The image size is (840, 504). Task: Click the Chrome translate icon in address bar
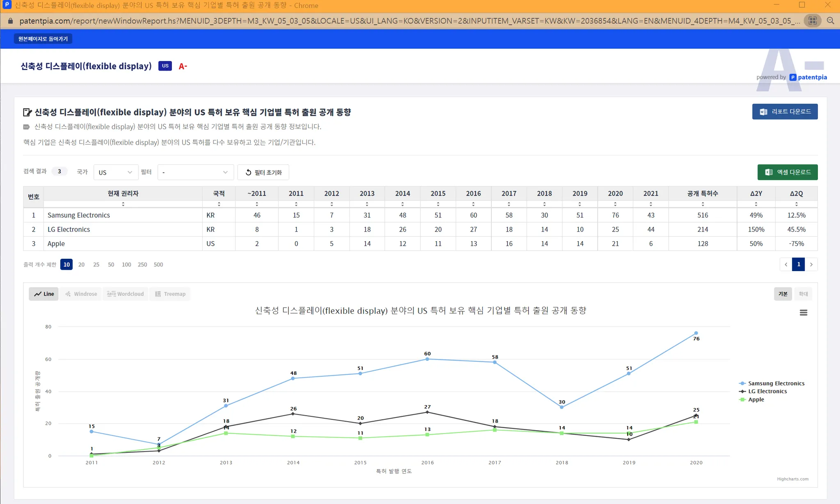pos(813,21)
